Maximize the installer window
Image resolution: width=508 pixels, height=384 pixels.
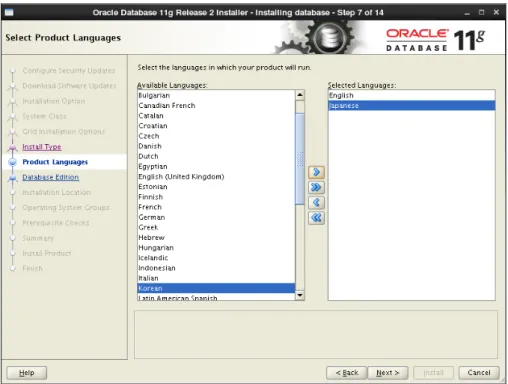[481, 13]
